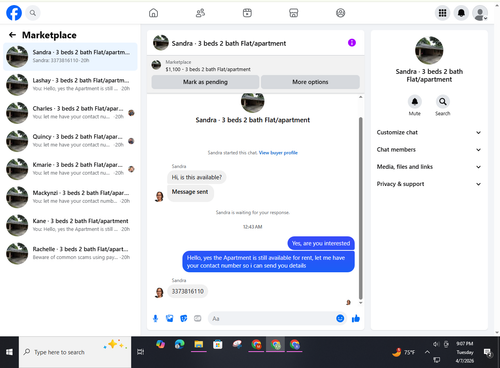500x368 pixels.
Task: Open the Quincy conversation
Action: click(x=70, y=141)
